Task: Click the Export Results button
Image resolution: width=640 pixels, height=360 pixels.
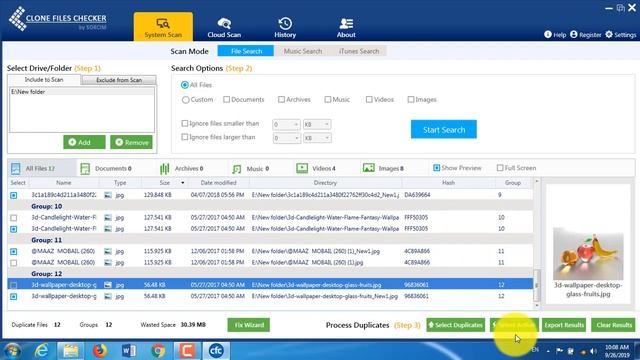Action: [564, 325]
